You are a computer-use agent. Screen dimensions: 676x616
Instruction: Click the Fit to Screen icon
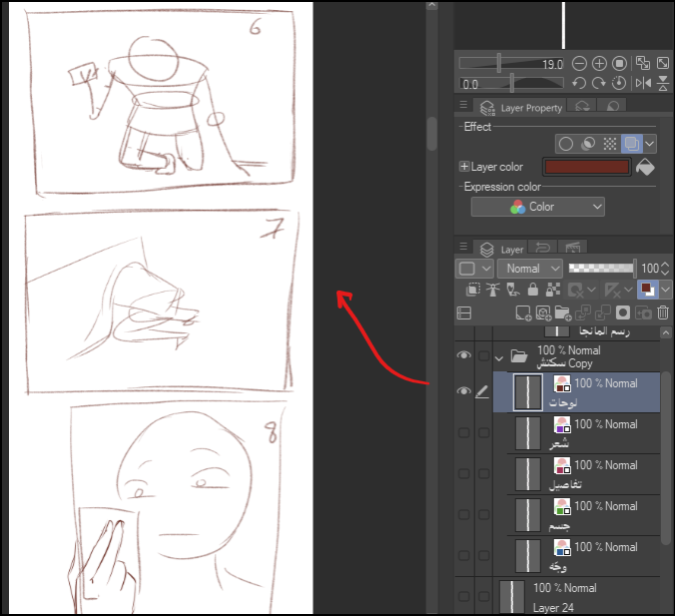(663, 63)
